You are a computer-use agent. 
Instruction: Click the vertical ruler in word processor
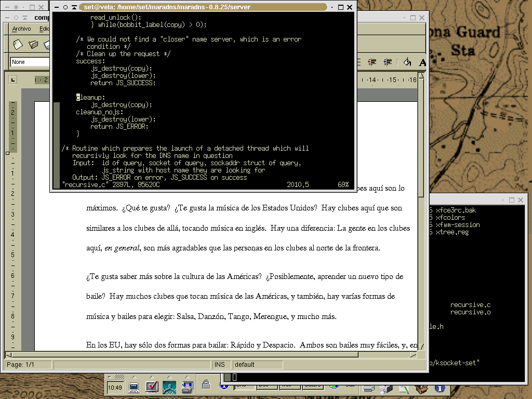click(x=13, y=225)
